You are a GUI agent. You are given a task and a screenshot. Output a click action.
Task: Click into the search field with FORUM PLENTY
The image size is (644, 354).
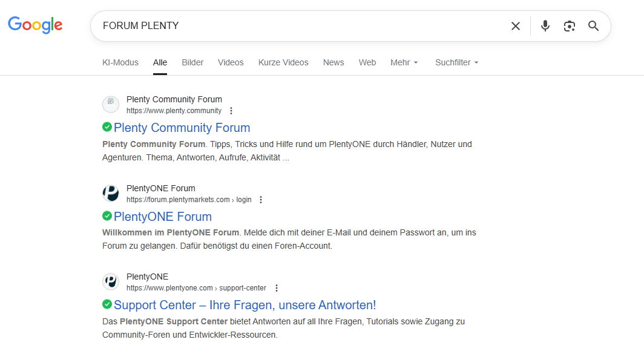pyautogui.click(x=303, y=26)
